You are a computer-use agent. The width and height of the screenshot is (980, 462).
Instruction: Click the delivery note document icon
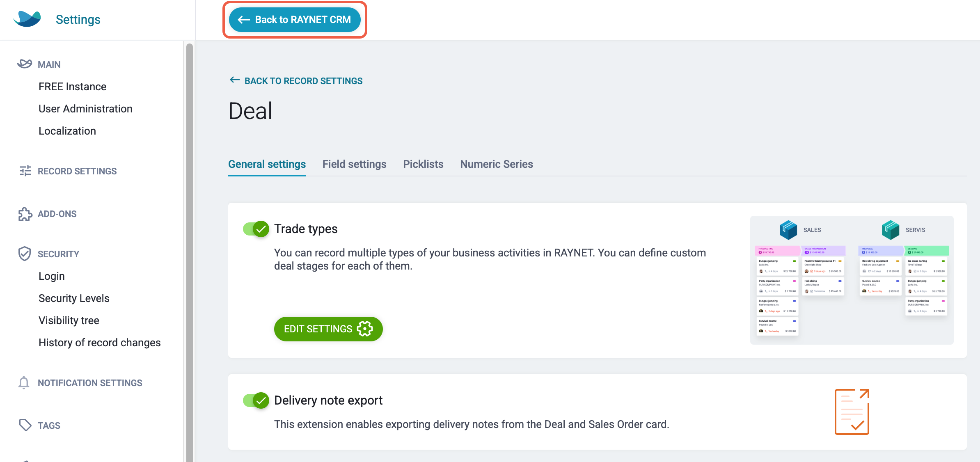click(x=852, y=412)
